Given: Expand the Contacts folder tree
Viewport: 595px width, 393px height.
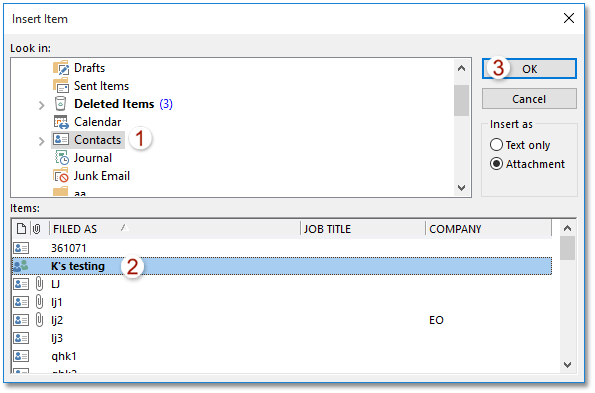Looking at the screenshot, I should 41,141.
